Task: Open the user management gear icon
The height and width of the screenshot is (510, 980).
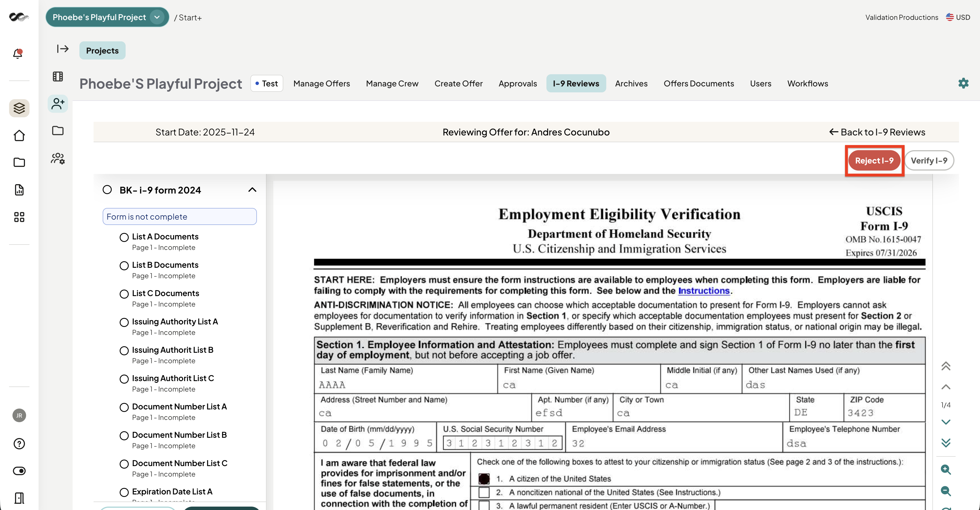Action: [58, 158]
